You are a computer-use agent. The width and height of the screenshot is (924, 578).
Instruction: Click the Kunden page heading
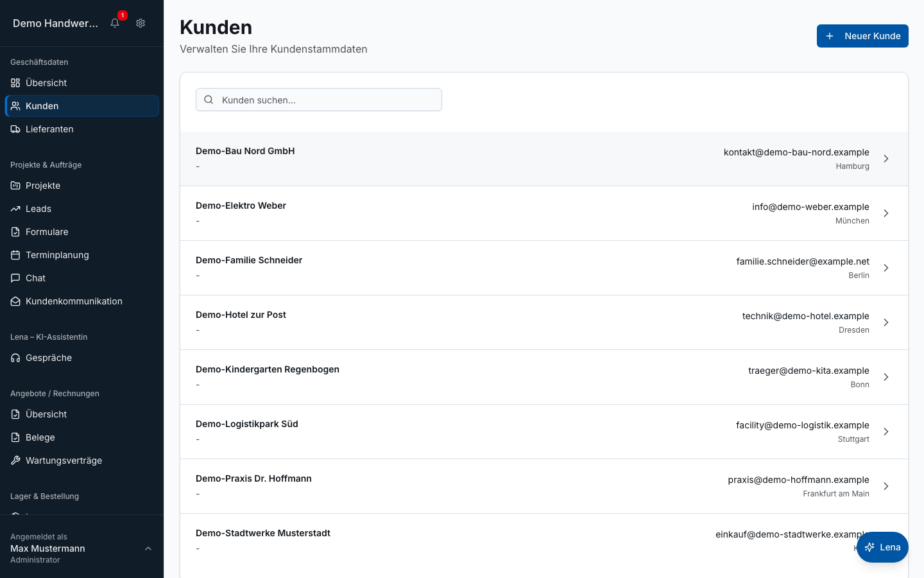click(216, 27)
